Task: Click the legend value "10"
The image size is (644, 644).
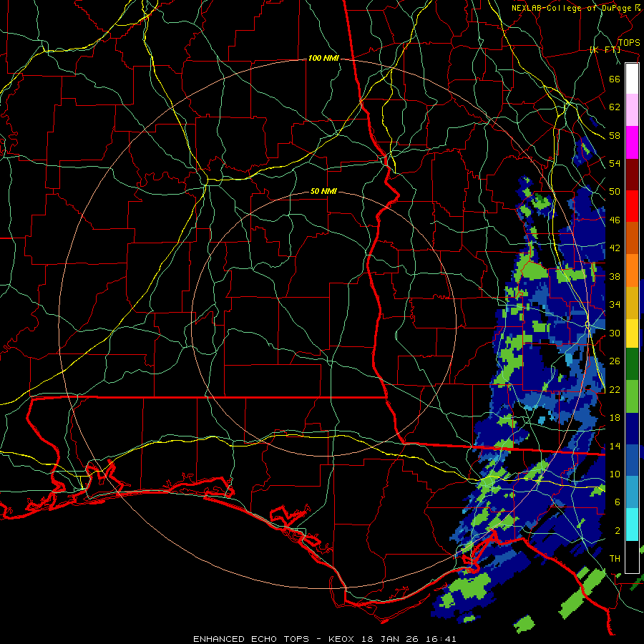Action: coord(615,474)
